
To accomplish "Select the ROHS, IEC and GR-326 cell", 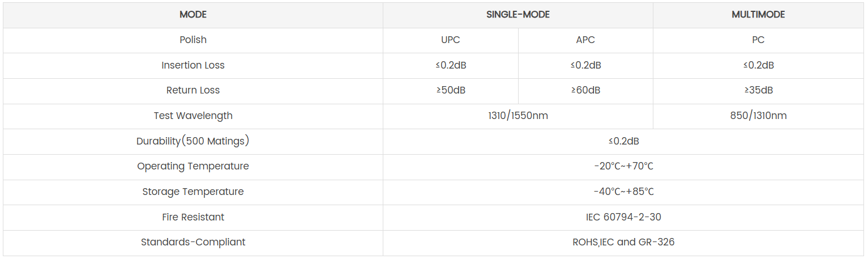I will point(623,243).
